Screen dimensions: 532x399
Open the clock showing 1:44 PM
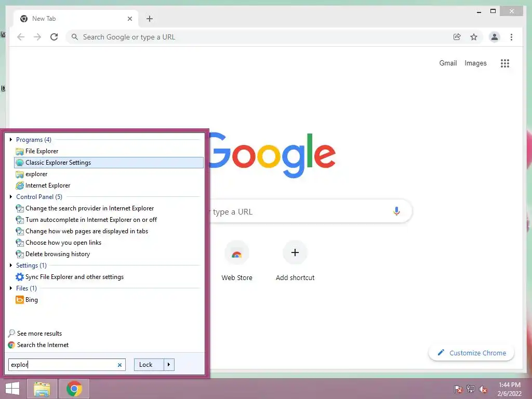509,389
